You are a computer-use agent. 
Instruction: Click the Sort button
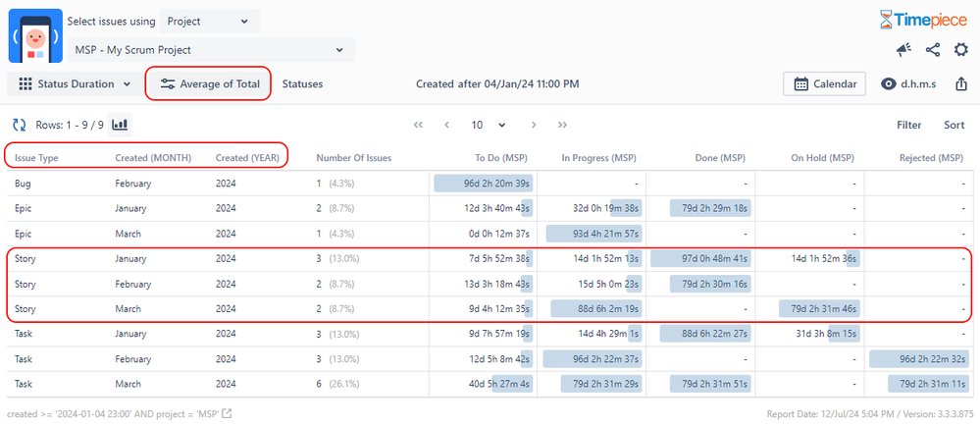954,125
